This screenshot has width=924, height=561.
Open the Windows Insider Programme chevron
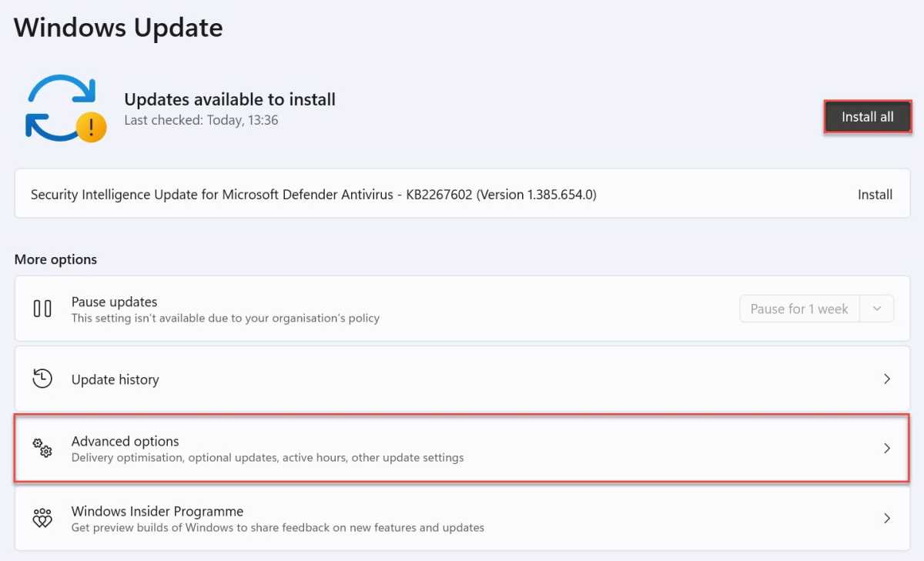point(887,518)
